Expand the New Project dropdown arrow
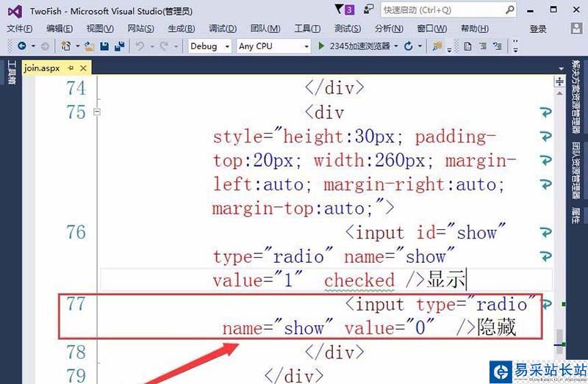 pos(78,46)
